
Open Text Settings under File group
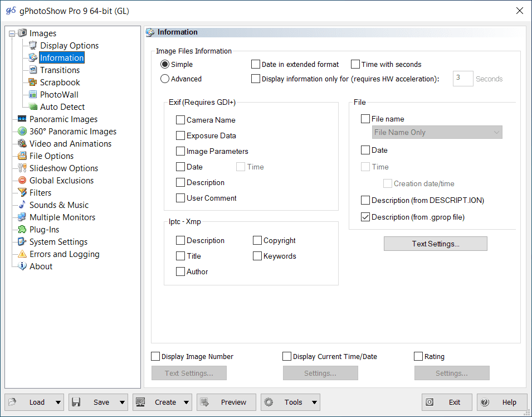coord(435,244)
